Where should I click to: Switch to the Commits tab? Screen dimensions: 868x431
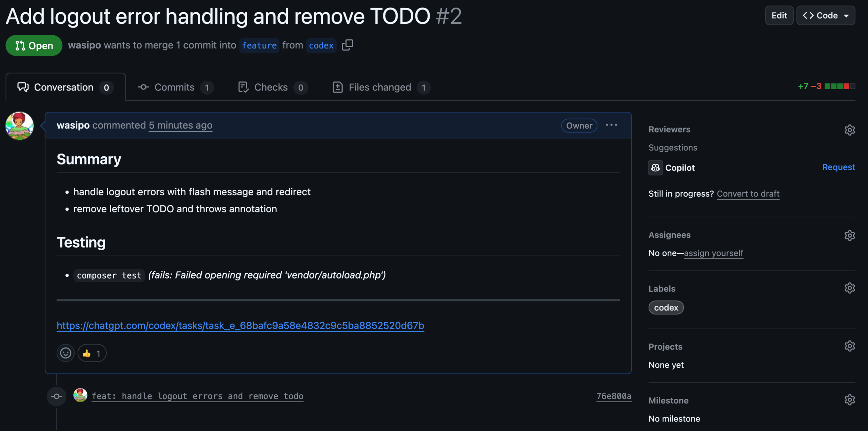click(175, 87)
